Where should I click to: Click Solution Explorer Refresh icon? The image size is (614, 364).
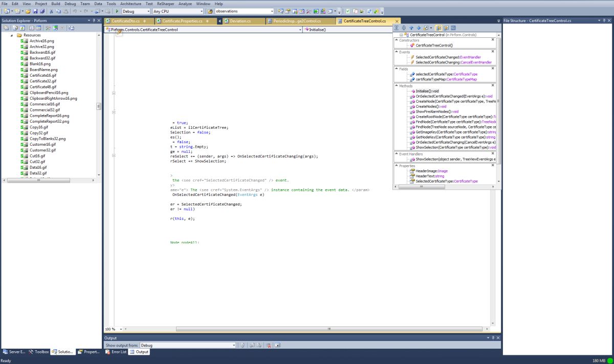coord(22,28)
